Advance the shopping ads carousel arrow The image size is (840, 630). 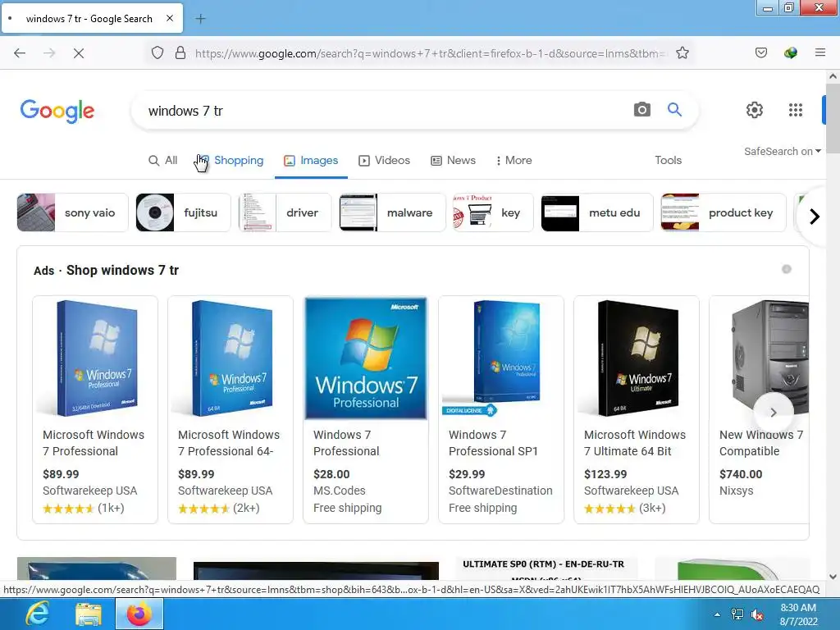coord(773,412)
